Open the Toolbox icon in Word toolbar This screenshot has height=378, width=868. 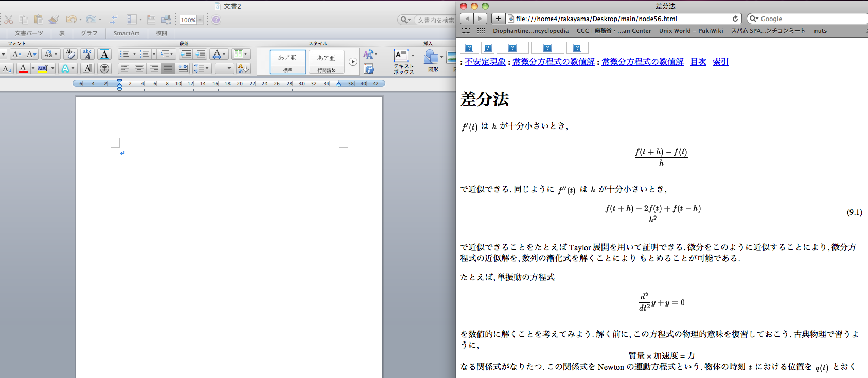(x=151, y=20)
